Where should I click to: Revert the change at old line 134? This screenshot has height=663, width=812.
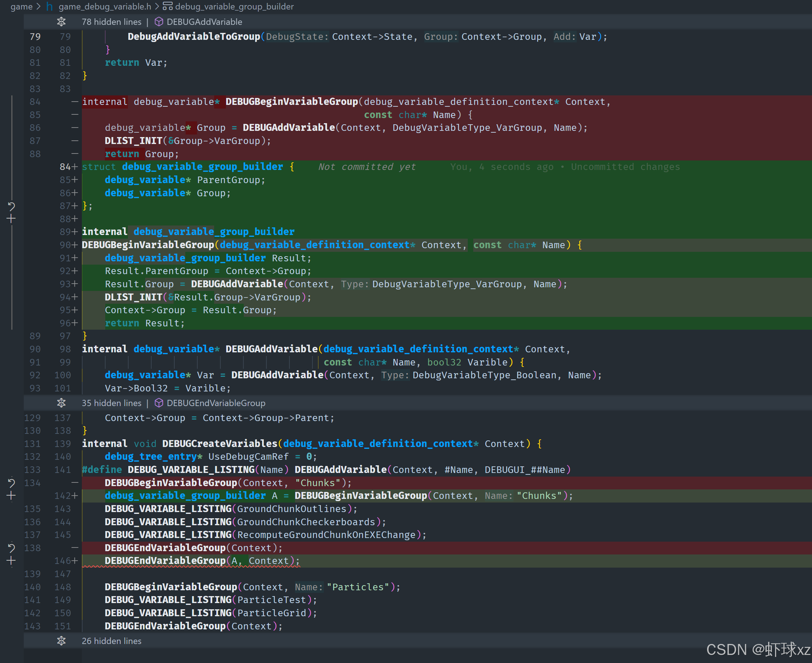(x=11, y=483)
